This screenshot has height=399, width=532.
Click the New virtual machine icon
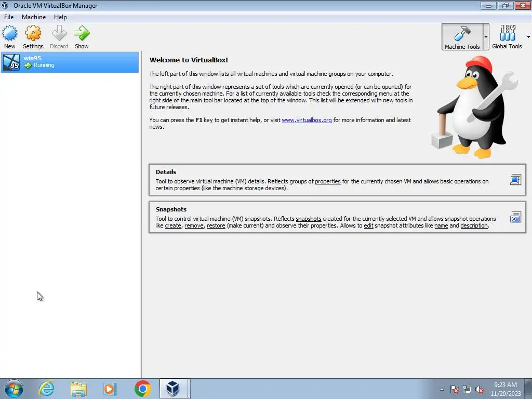pyautogui.click(x=9, y=33)
